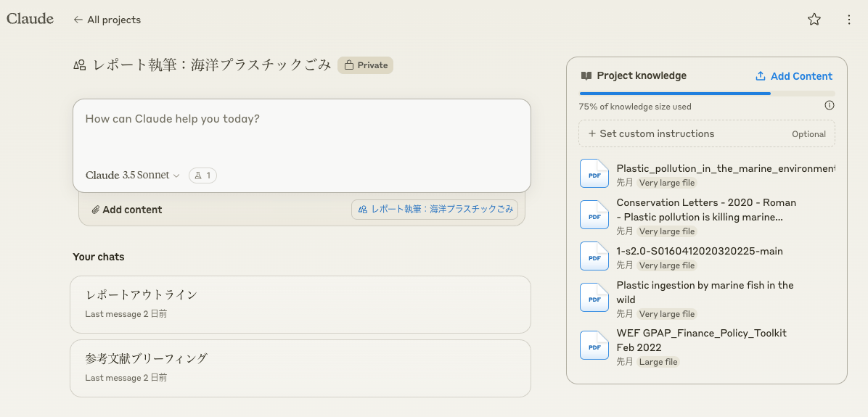Click the paperclip Add content button
Screen dimensions: 868x417
[127, 210]
